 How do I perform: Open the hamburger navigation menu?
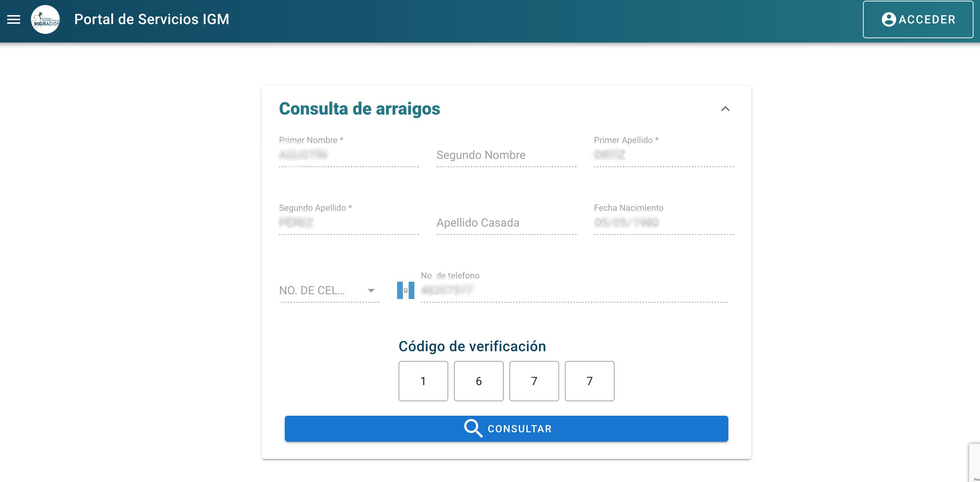14,19
